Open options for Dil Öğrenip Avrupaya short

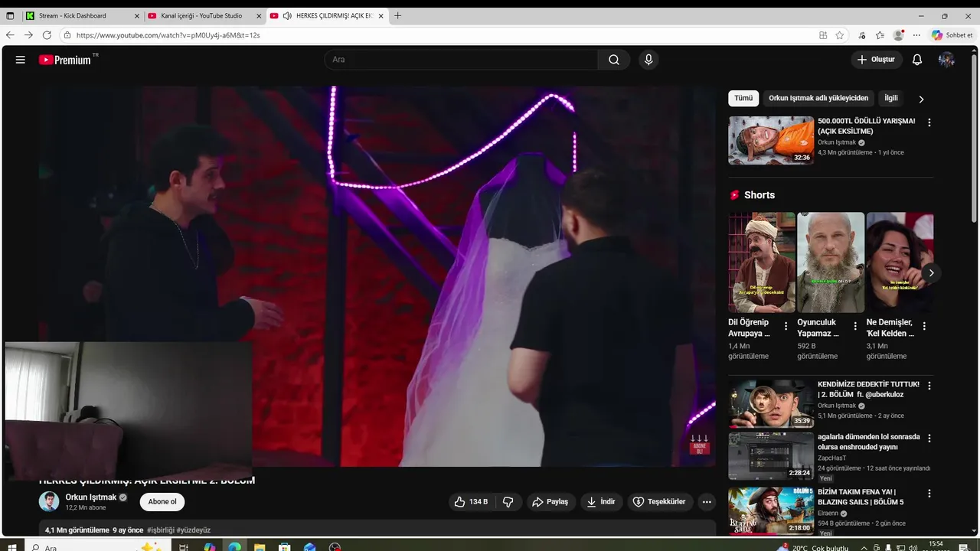coord(786,326)
